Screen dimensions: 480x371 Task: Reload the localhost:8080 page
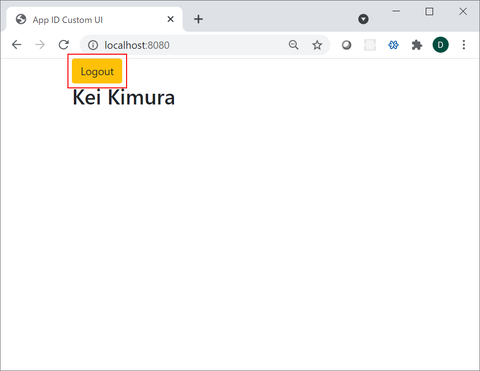point(64,45)
